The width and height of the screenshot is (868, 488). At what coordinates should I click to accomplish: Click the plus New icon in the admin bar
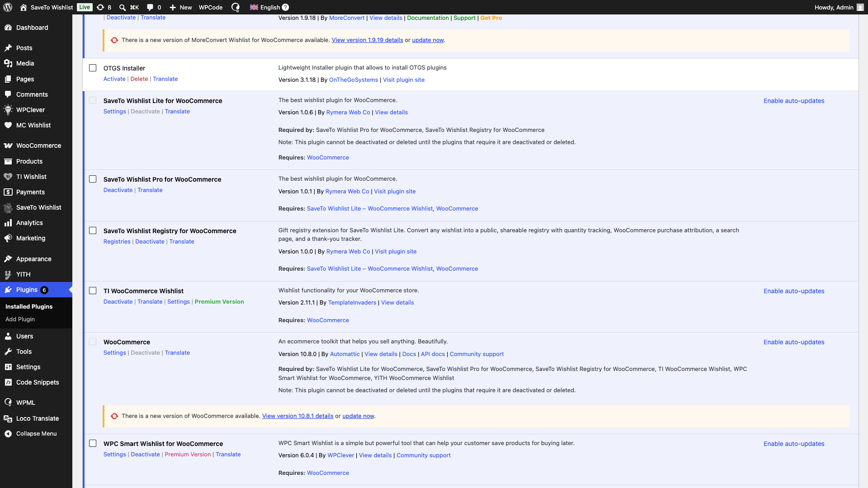tap(173, 7)
